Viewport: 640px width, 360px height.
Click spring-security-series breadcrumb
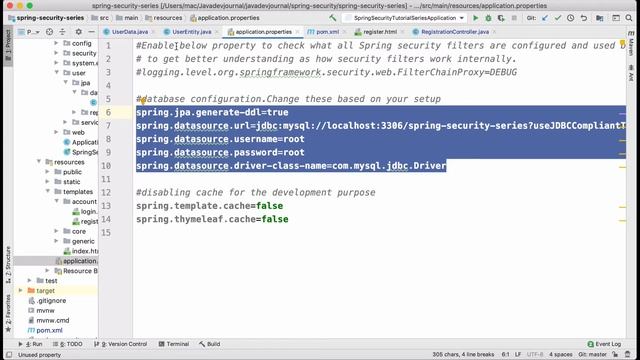coord(46,18)
